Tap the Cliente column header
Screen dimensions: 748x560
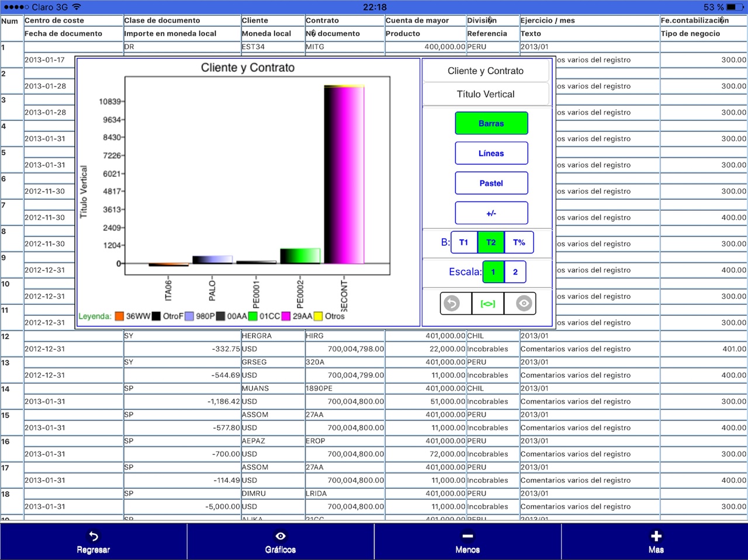[x=273, y=20]
